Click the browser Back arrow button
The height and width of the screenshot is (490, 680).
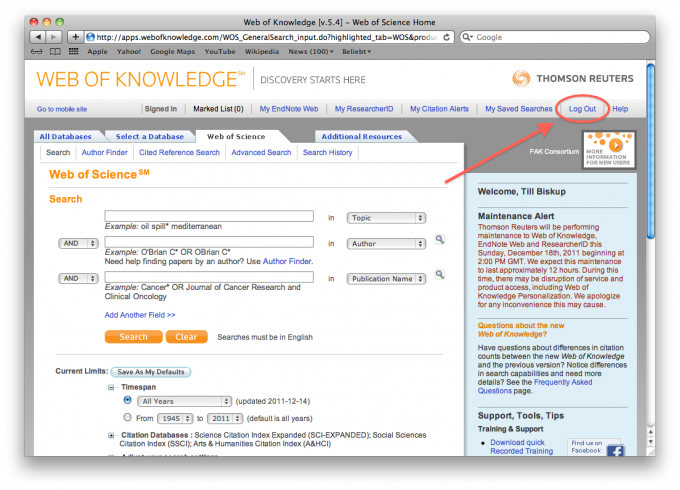[x=38, y=37]
